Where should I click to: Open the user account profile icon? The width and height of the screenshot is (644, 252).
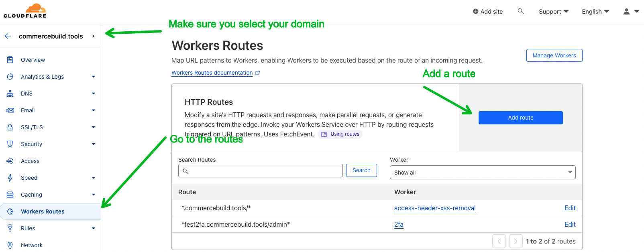(626, 12)
